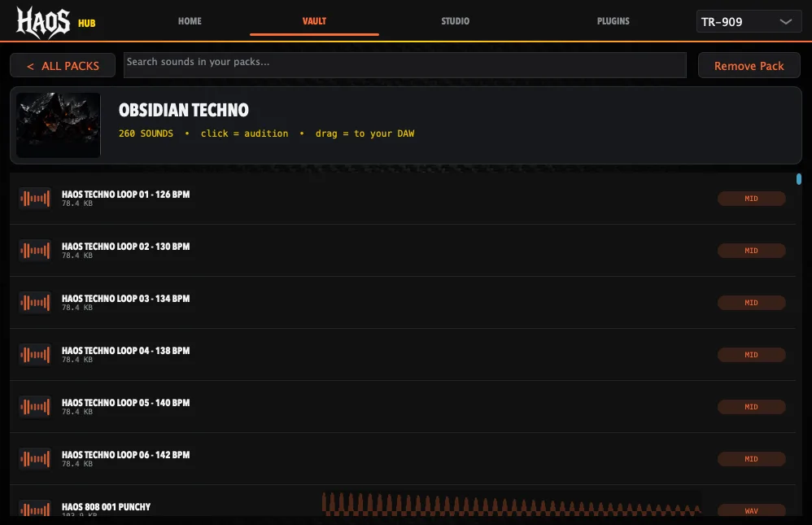Click the Obsidian Techno pack artwork
The image size is (812, 525).
coord(59,125)
